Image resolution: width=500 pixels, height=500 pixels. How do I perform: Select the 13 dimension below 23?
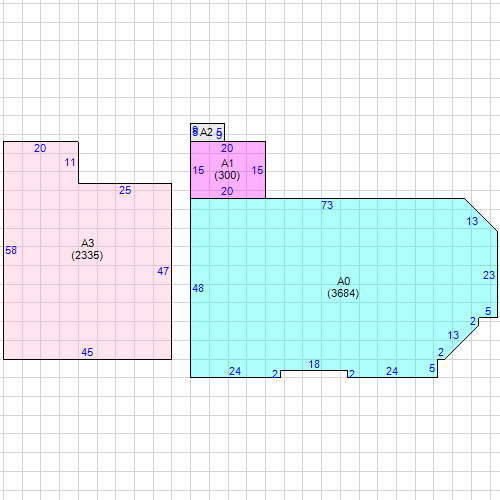click(x=453, y=335)
